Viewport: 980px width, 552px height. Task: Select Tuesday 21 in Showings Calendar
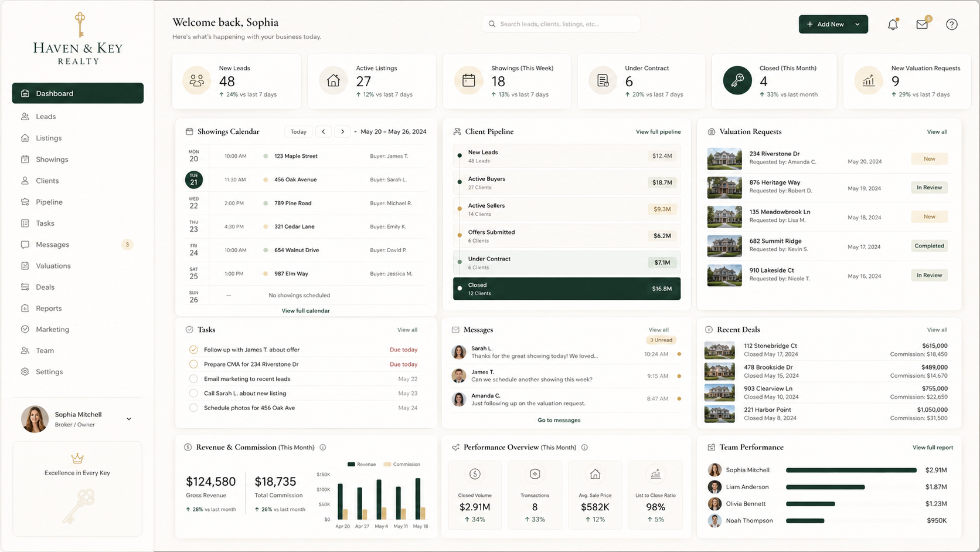coord(193,180)
